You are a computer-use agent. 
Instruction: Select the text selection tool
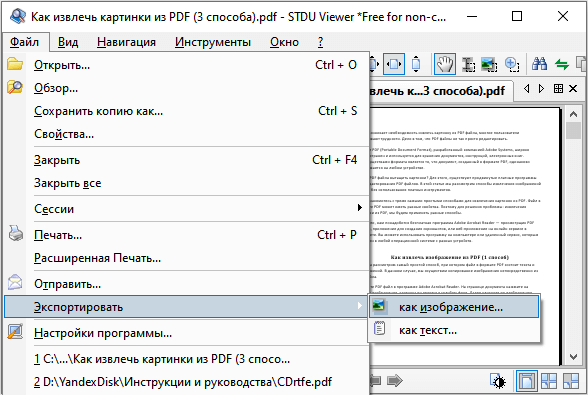click(468, 65)
